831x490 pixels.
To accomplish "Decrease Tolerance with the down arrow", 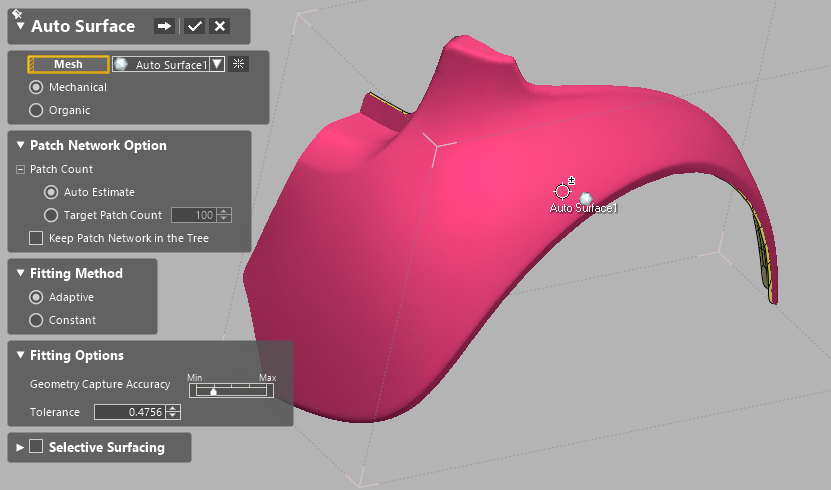I will point(173,415).
